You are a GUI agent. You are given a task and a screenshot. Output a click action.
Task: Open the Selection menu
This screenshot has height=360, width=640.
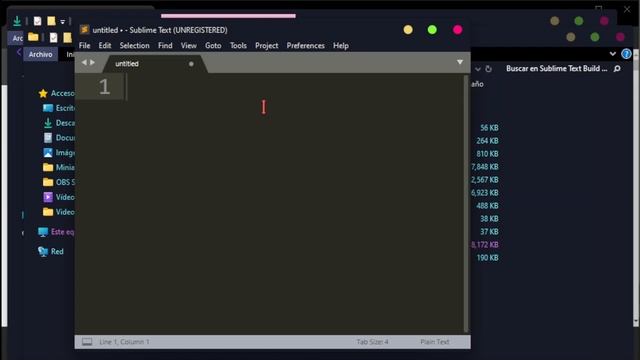[134, 46]
